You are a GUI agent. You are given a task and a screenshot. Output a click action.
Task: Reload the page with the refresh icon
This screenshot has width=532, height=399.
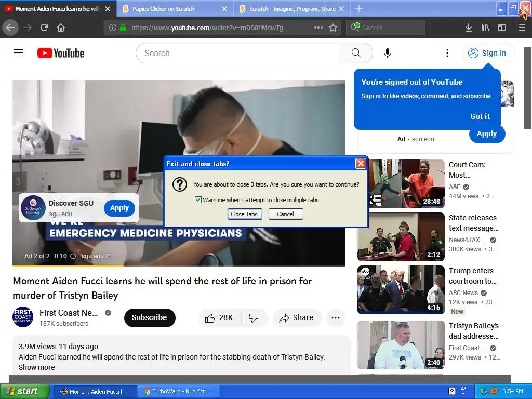44,28
